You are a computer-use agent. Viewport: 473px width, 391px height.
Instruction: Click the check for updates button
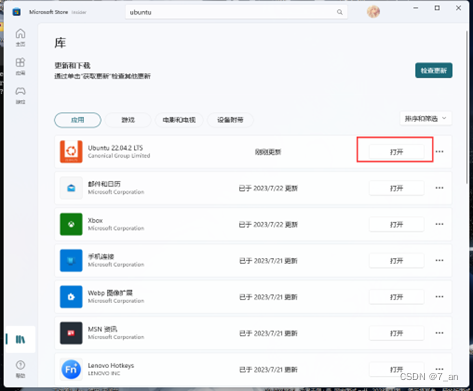pyautogui.click(x=434, y=70)
